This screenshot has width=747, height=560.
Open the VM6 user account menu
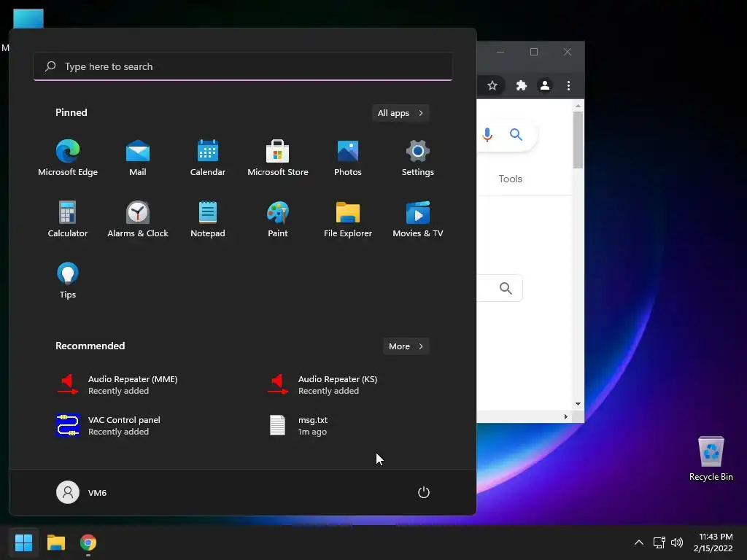tap(82, 492)
